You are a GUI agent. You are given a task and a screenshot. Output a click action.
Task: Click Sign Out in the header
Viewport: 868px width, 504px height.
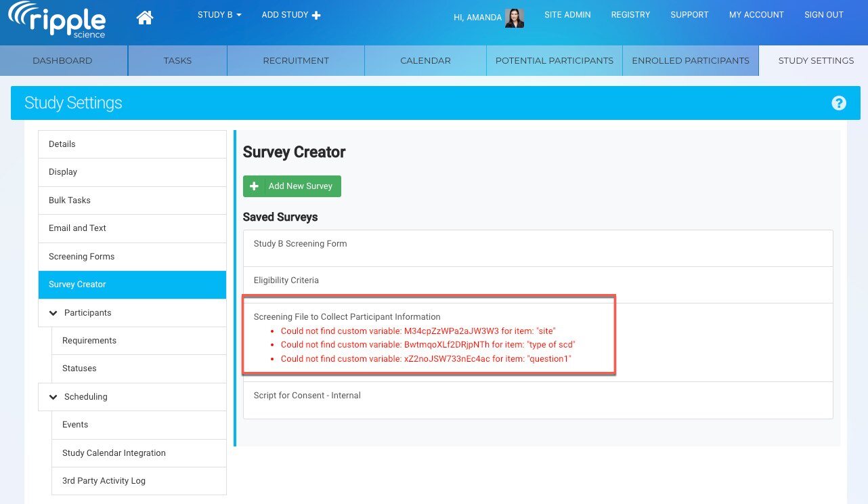(x=824, y=15)
